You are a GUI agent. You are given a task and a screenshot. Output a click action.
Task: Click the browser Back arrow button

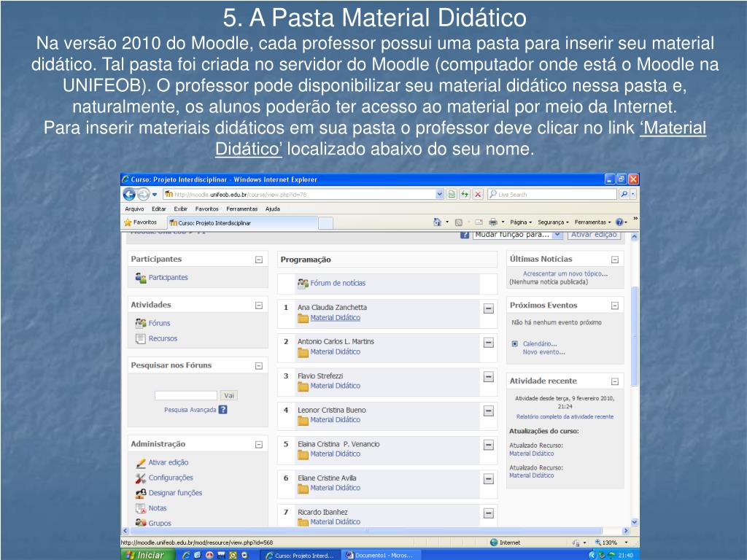coord(129,194)
